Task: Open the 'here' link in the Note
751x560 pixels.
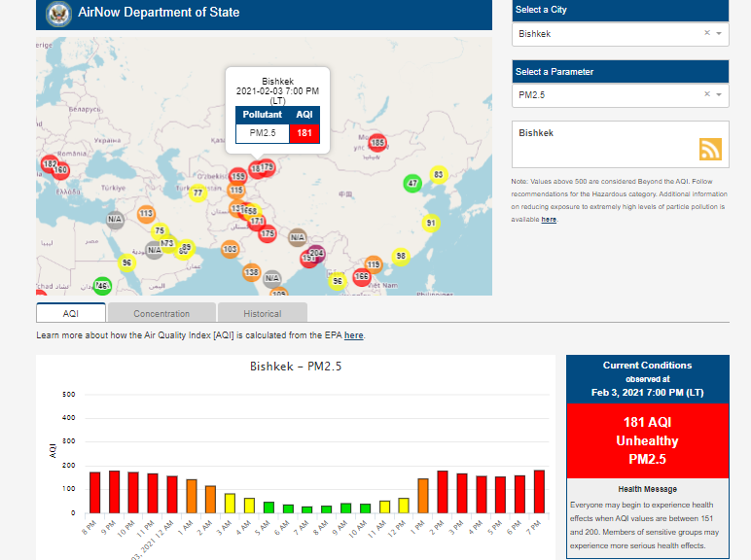Action: [x=549, y=220]
